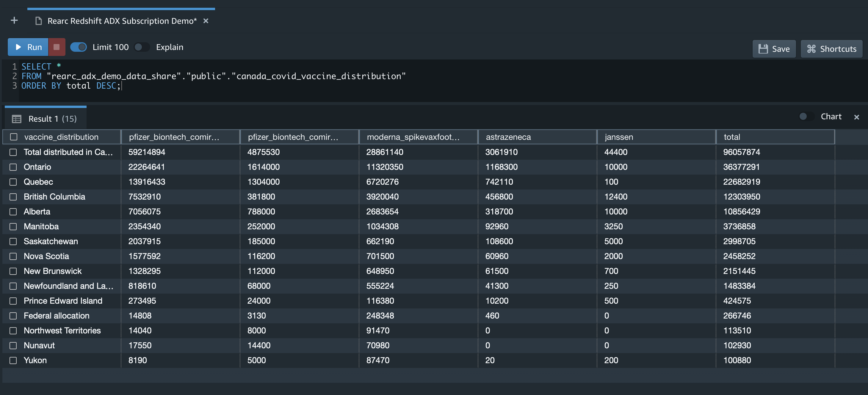868x395 pixels.
Task: Click the Save button
Action: click(774, 48)
